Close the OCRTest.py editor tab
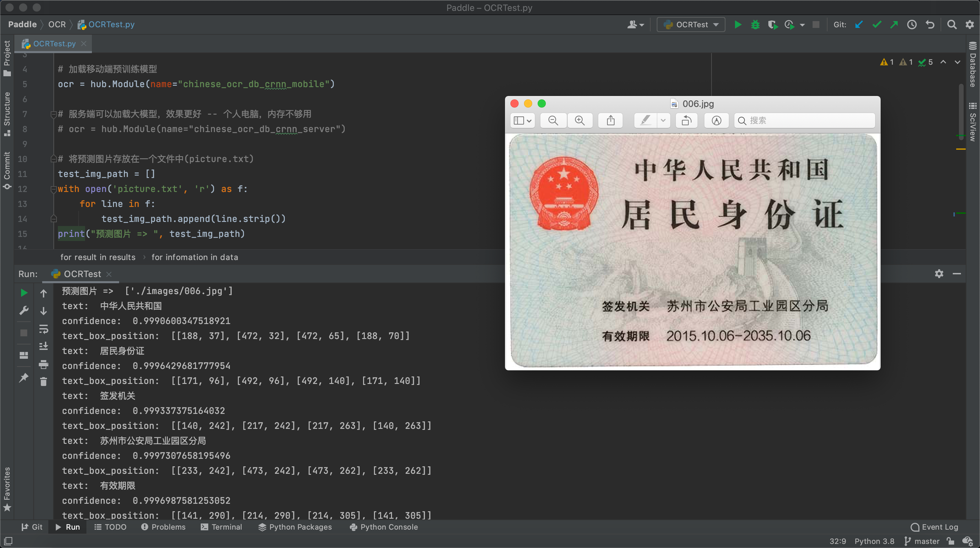 click(x=84, y=44)
